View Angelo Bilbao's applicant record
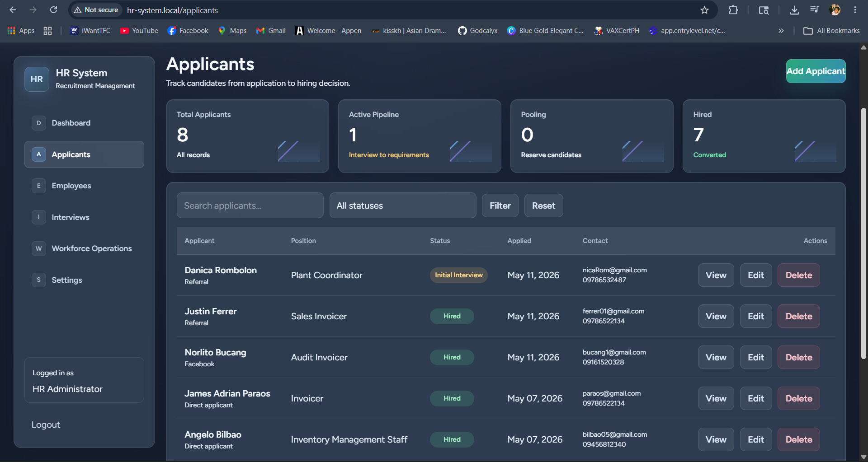868x462 pixels. click(x=716, y=439)
